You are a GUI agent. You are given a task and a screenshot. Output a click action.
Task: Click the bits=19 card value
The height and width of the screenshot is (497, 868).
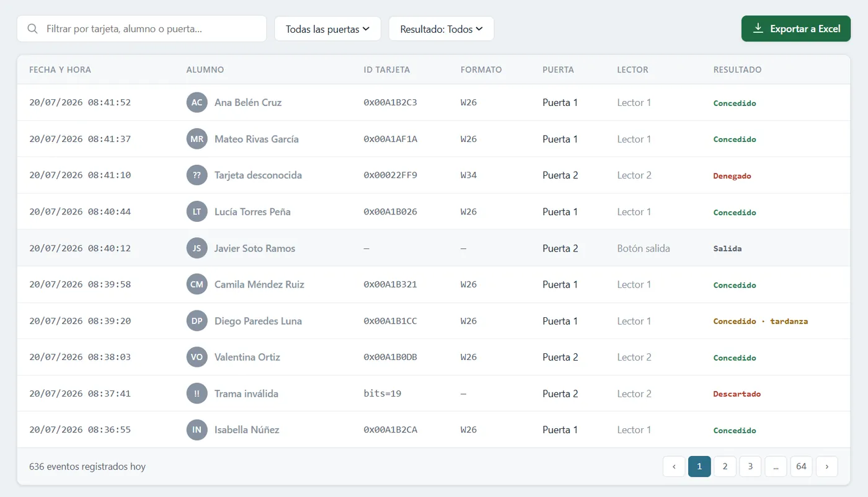click(x=383, y=394)
